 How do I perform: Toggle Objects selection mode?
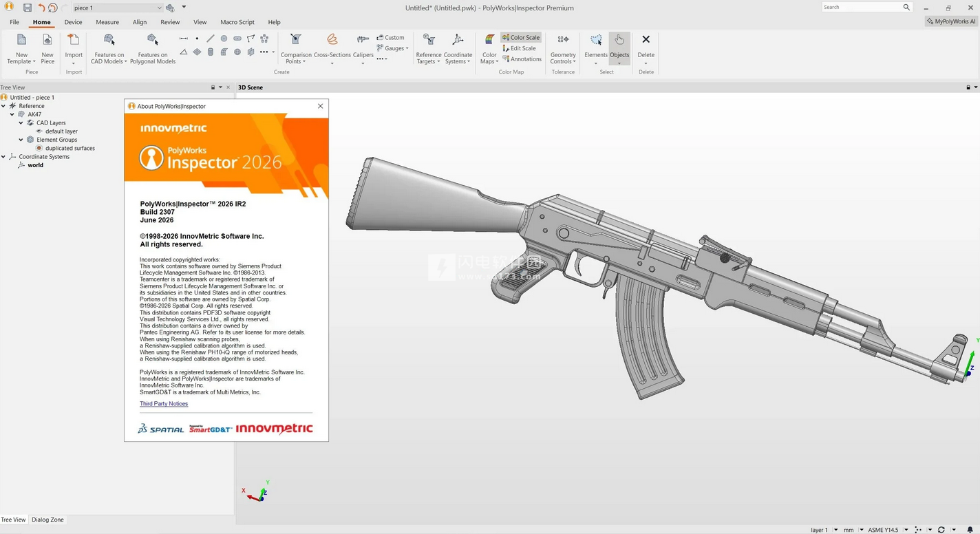[x=619, y=49]
